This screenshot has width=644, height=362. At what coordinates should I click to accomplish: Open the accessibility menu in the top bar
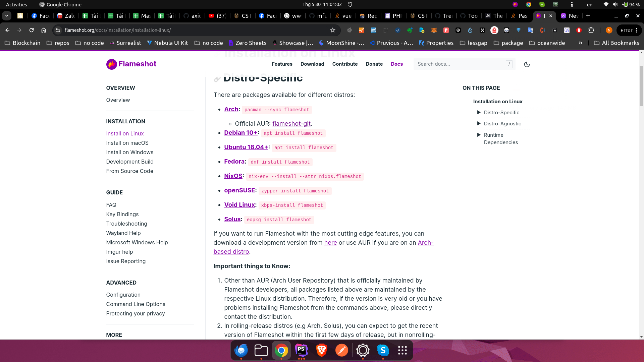pos(572,4)
